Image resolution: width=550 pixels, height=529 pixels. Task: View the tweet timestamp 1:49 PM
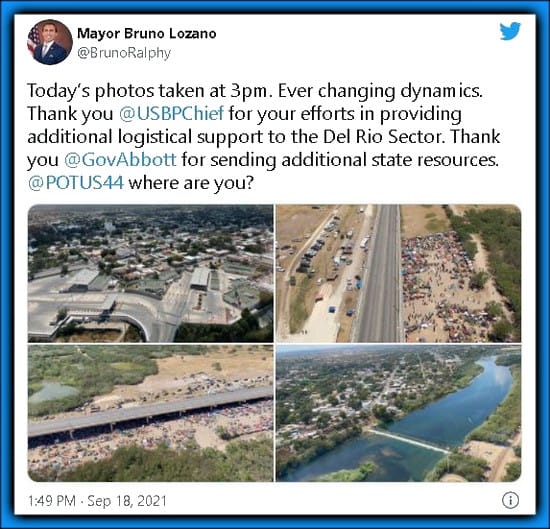point(52,501)
